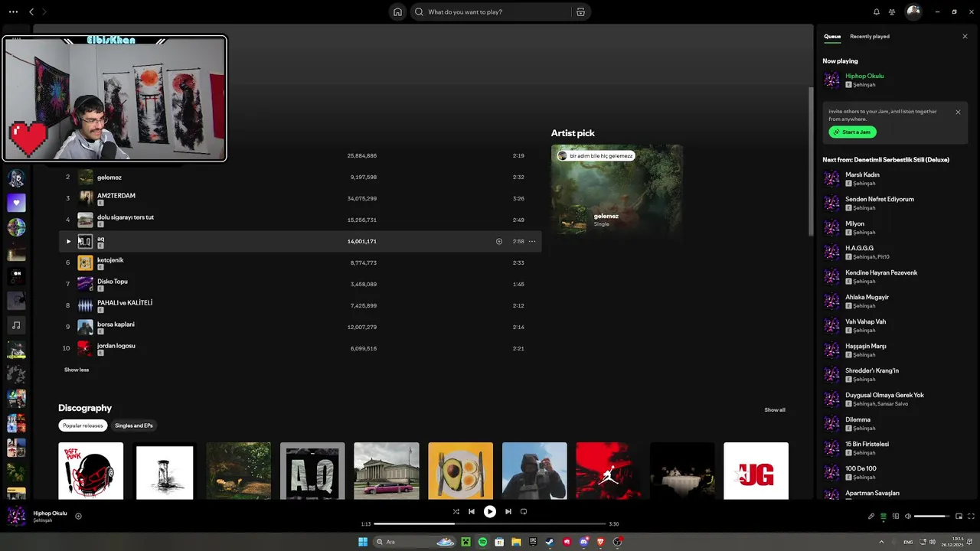Switch to full screen view

[972, 516]
